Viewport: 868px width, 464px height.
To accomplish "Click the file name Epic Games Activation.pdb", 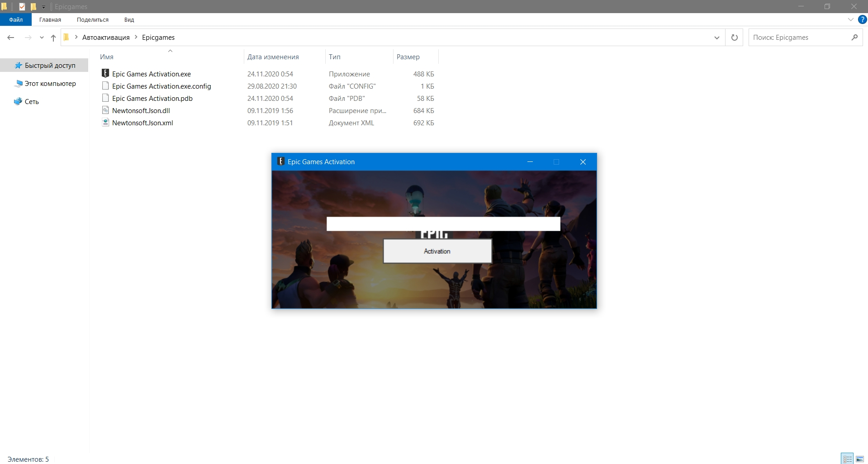I will coord(152,99).
